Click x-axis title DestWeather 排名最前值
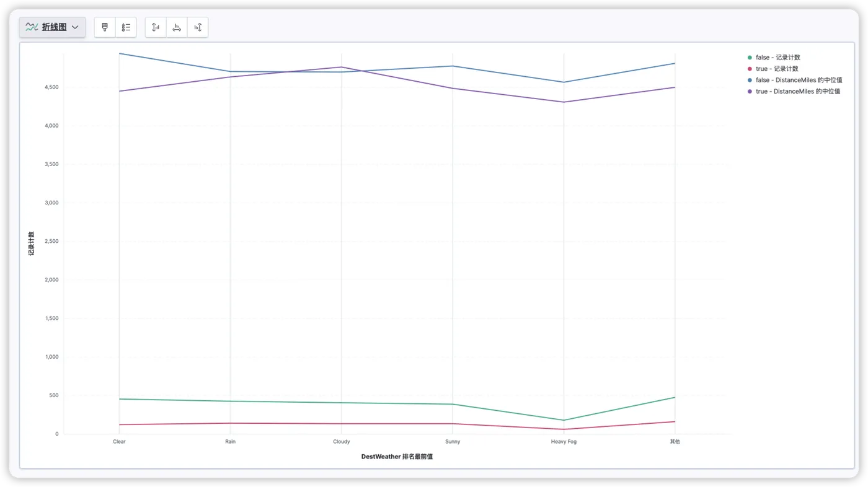 click(397, 457)
